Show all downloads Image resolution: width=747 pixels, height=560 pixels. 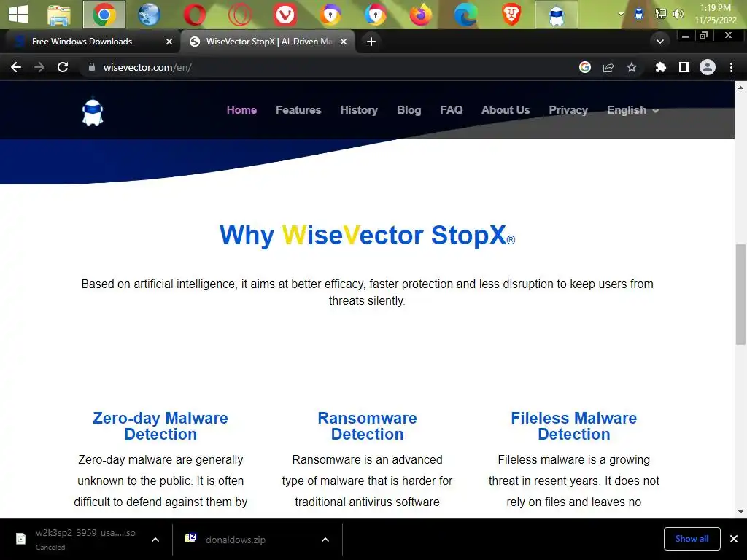click(x=692, y=539)
